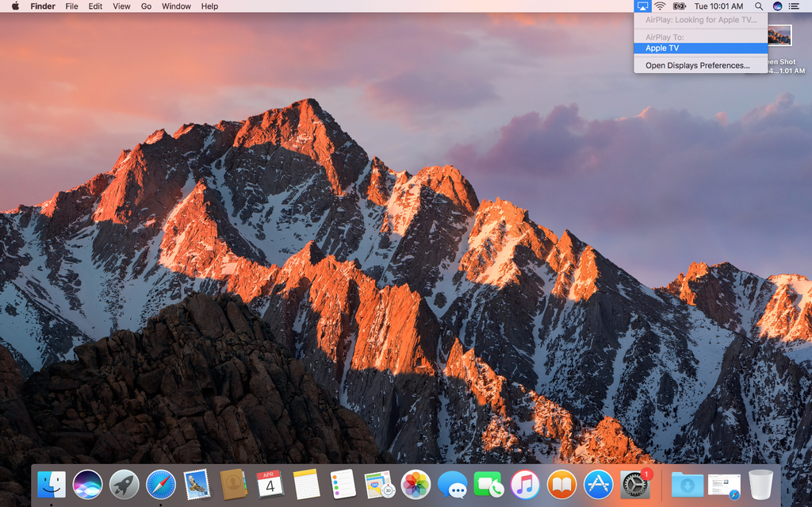The image size is (812, 507).
Task: Launch Photos from the Dock
Action: tap(416, 485)
